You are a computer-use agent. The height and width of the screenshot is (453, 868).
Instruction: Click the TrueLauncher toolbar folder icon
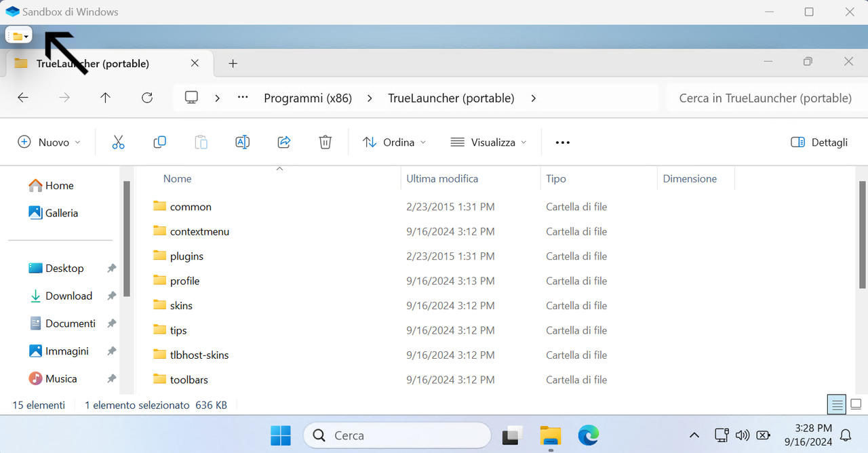click(18, 36)
